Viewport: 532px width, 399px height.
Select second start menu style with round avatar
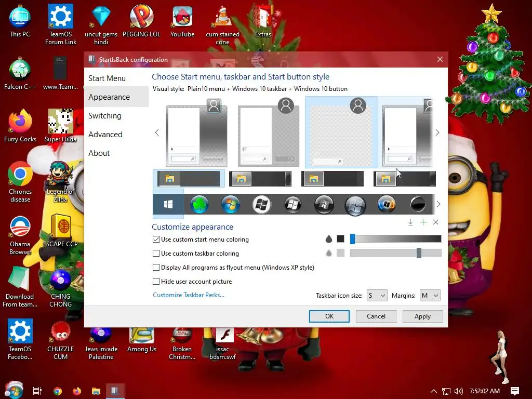[269, 132]
